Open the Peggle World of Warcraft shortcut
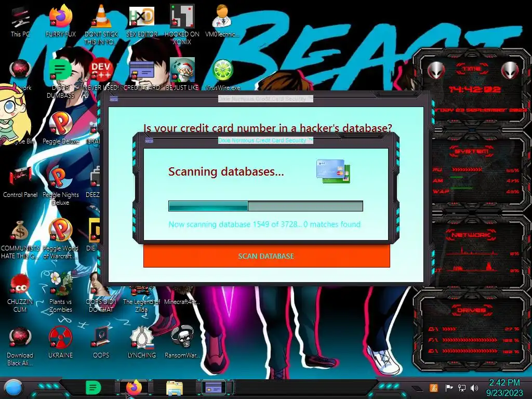Viewport: 532px width, 399px height. click(60, 239)
